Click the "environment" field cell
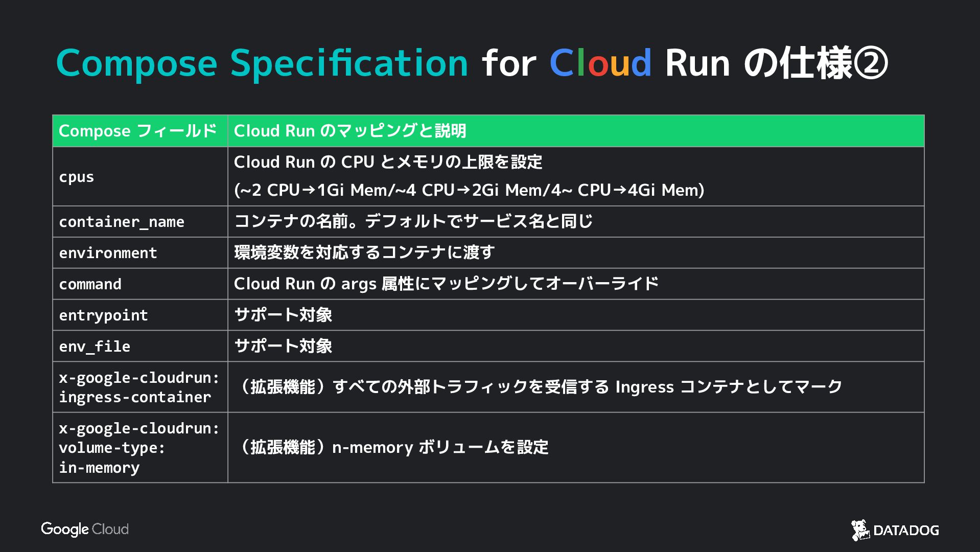 [108, 253]
